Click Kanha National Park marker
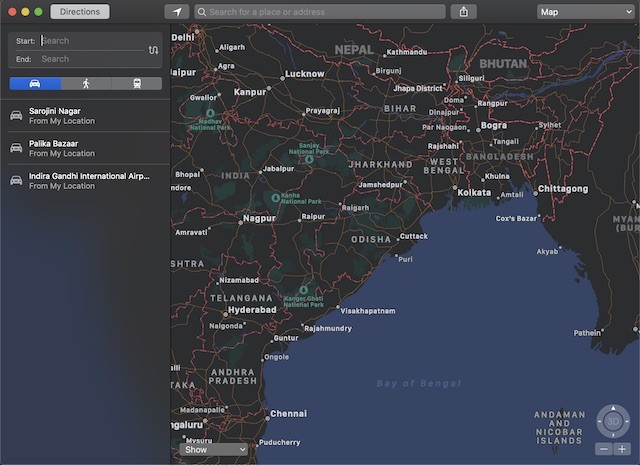The height and width of the screenshot is (465, 640). (x=276, y=198)
